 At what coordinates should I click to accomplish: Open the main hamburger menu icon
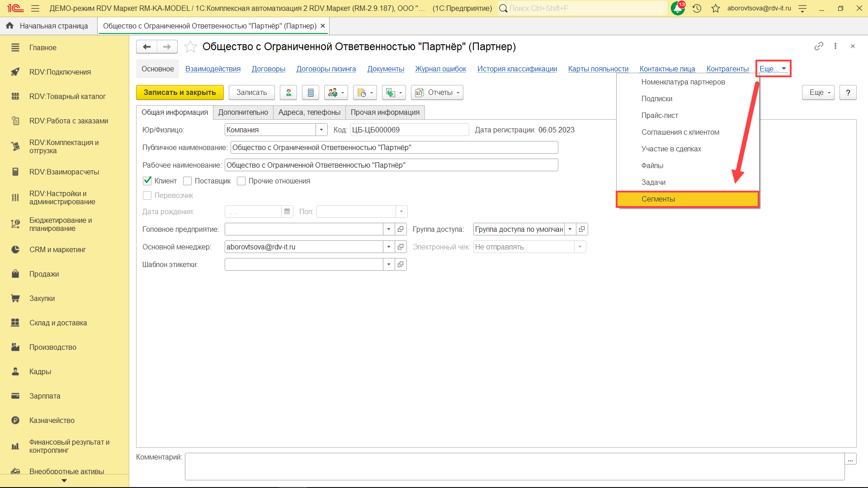(35, 8)
